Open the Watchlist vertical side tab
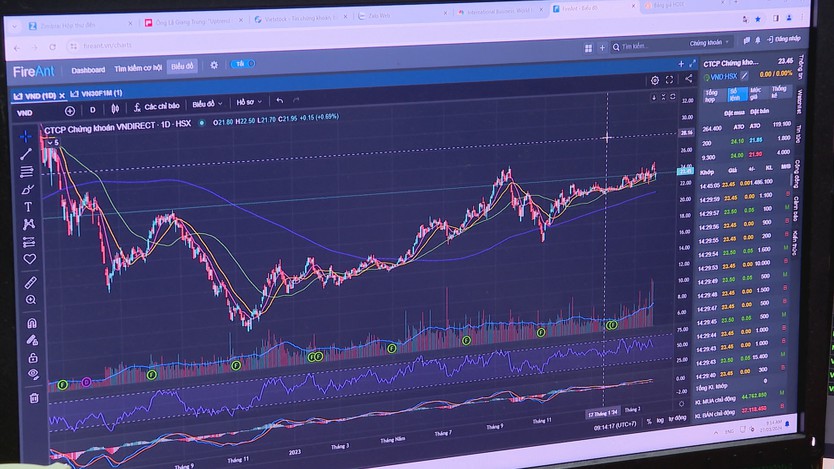This screenshot has width=834, height=469. click(799, 101)
